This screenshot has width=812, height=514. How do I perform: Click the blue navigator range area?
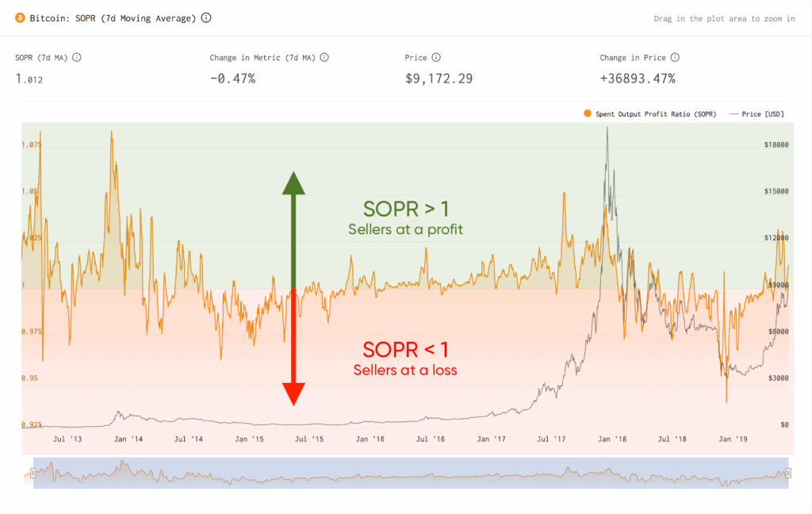click(x=411, y=473)
